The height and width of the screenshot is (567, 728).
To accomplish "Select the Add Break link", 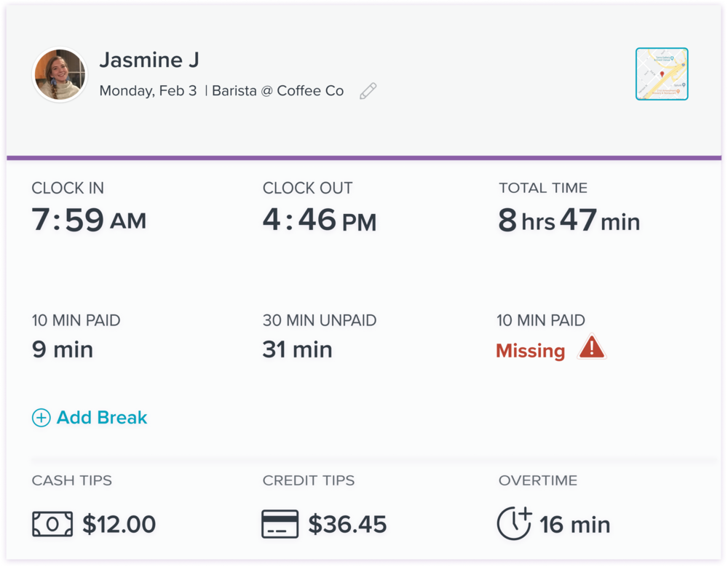I will tap(90, 418).
